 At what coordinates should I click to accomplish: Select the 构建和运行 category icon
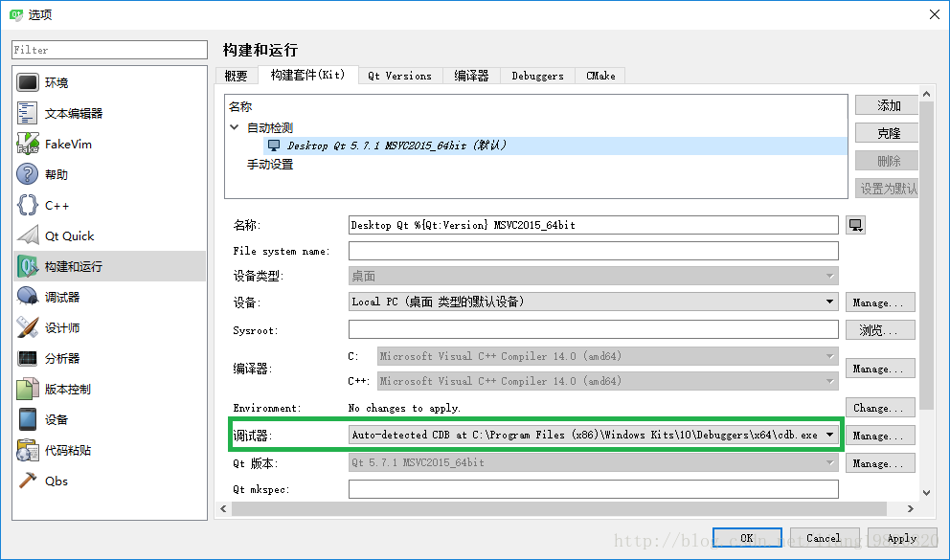coord(28,266)
